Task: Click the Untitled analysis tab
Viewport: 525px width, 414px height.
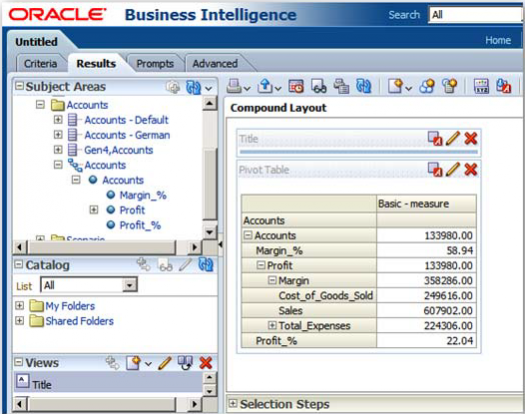Action: (36, 42)
